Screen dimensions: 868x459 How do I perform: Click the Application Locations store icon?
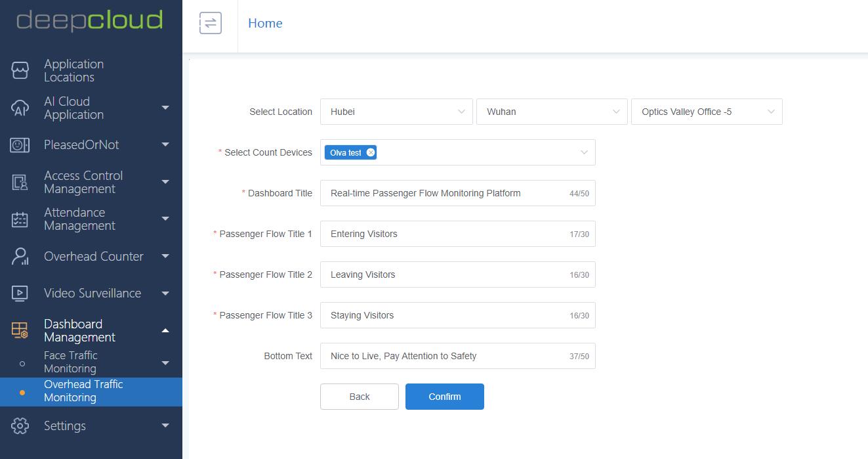[20, 70]
